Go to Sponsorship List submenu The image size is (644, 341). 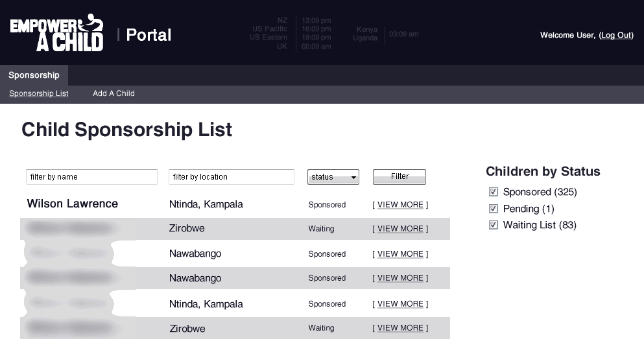click(x=39, y=93)
